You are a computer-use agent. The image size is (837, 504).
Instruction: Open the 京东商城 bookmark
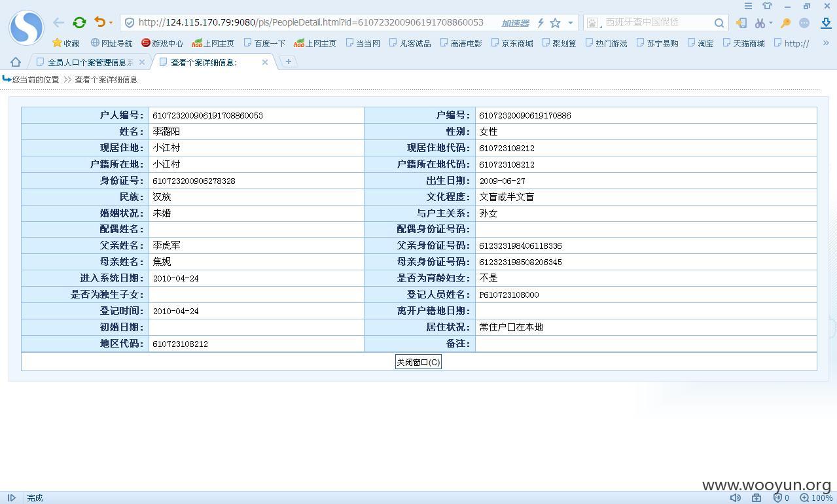512,43
